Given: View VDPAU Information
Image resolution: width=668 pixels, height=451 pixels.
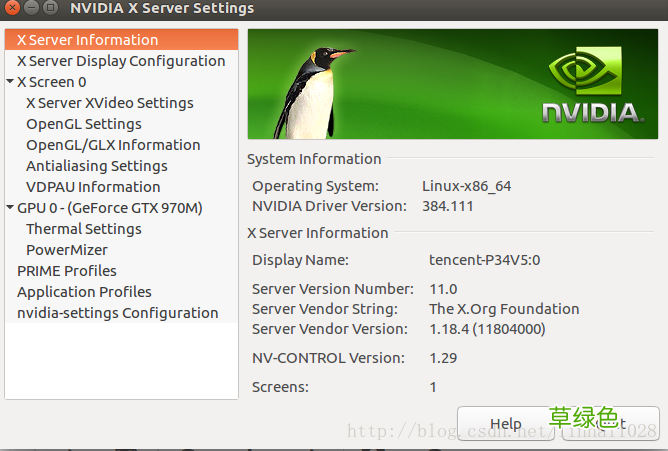Looking at the screenshot, I should (x=93, y=187).
